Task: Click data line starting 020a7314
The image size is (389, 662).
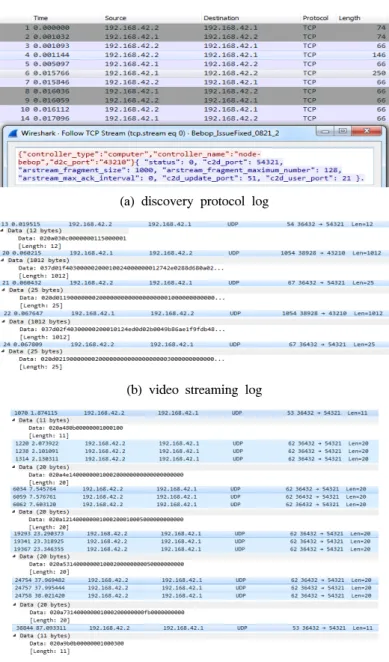Action: (107, 613)
